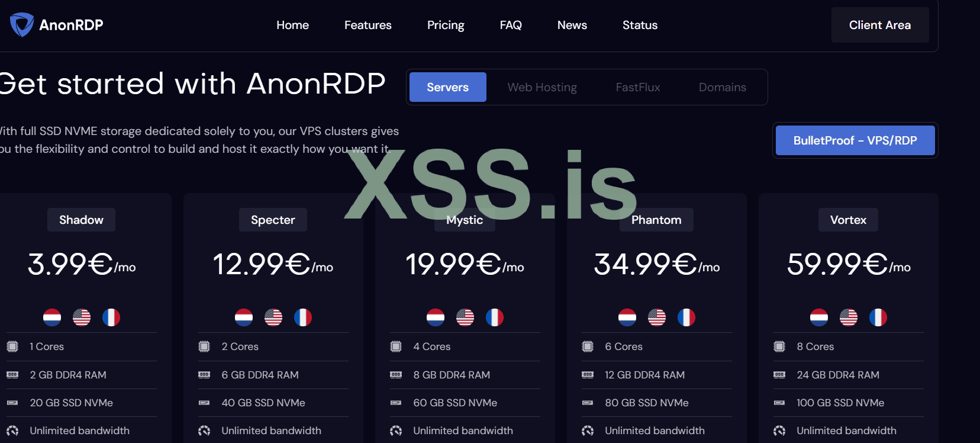The width and height of the screenshot is (980, 443).
Task: Choose USA flag in Specter plan
Action: (273, 317)
